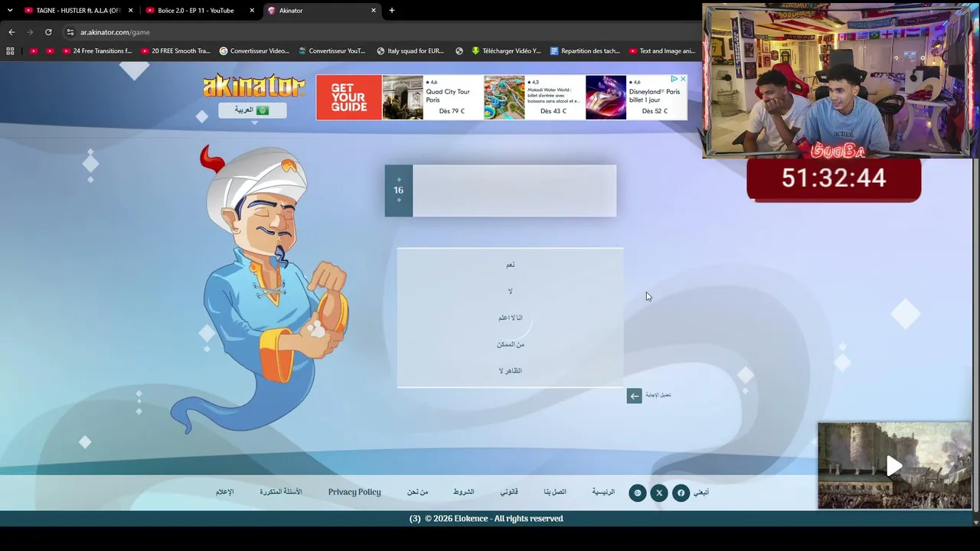Open the third round social icon in footer
Screen dimensions: 980x551
[x=638, y=493]
